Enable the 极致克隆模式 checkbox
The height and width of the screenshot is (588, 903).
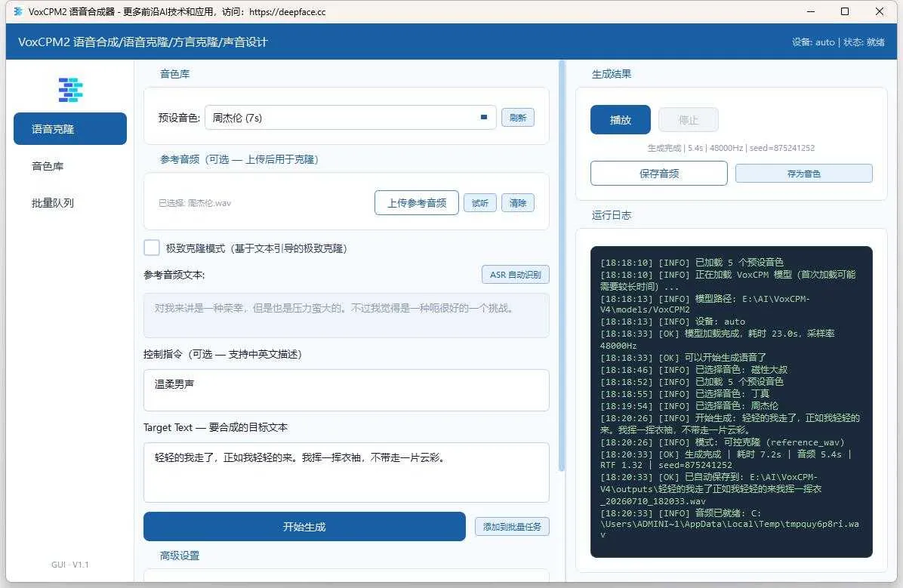[x=152, y=248]
